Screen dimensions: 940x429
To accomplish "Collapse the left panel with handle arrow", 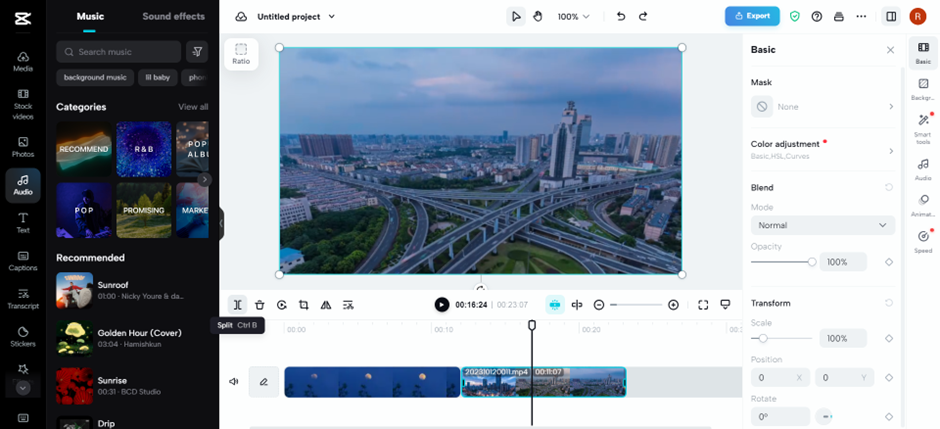I will (x=221, y=223).
